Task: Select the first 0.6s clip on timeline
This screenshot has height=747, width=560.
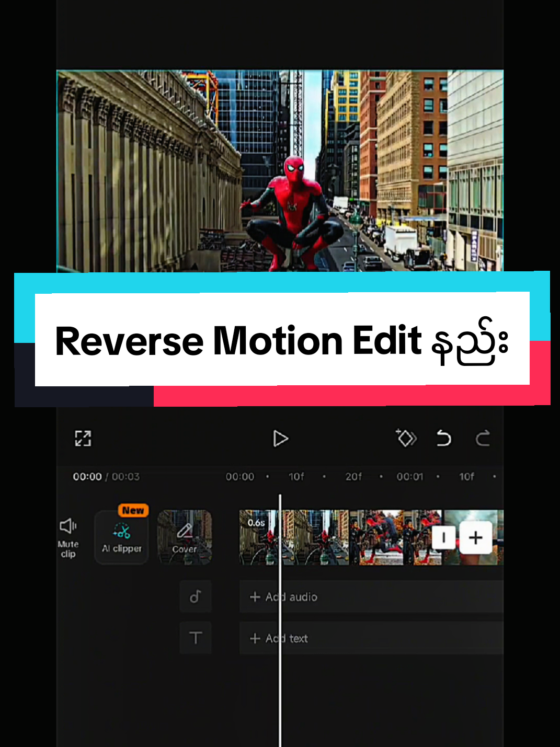Action: point(294,537)
